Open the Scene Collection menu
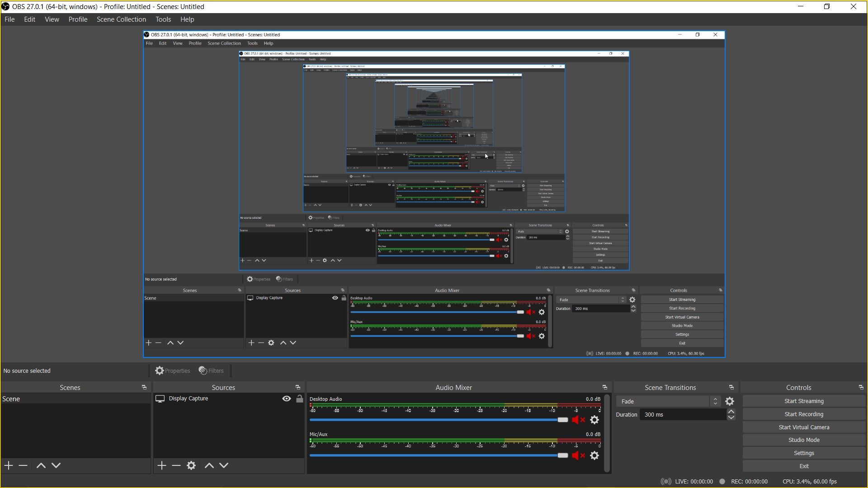This screenshot has height=488, width=868. tap(122, 19)
